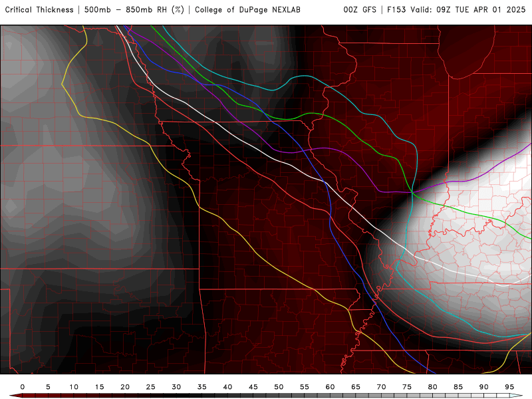Click the colorbar label "95"
The height and width of the screenshot is (399, 532).
tap(509, 387)
